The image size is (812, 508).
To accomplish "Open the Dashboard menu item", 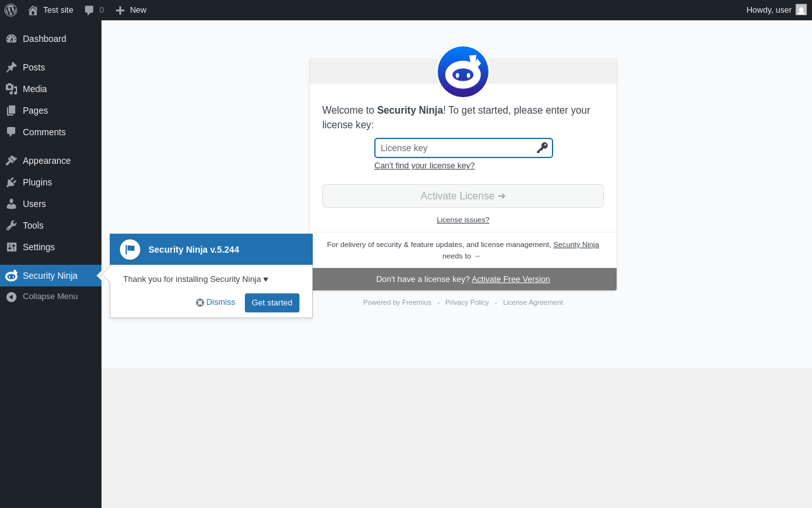I will [44, 39].
